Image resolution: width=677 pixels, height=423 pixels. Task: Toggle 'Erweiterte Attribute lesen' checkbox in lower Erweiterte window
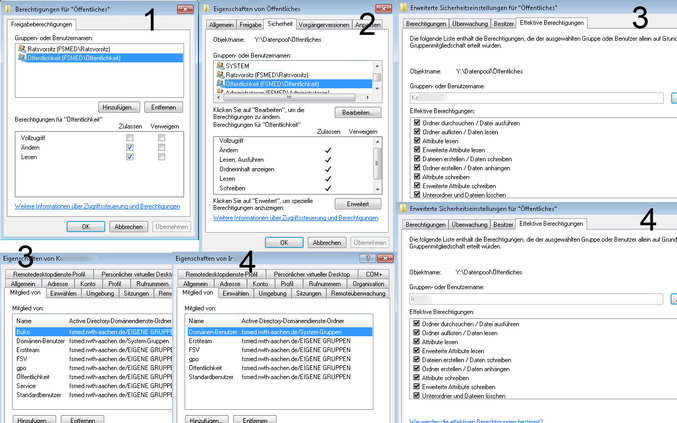pos(417,350)
